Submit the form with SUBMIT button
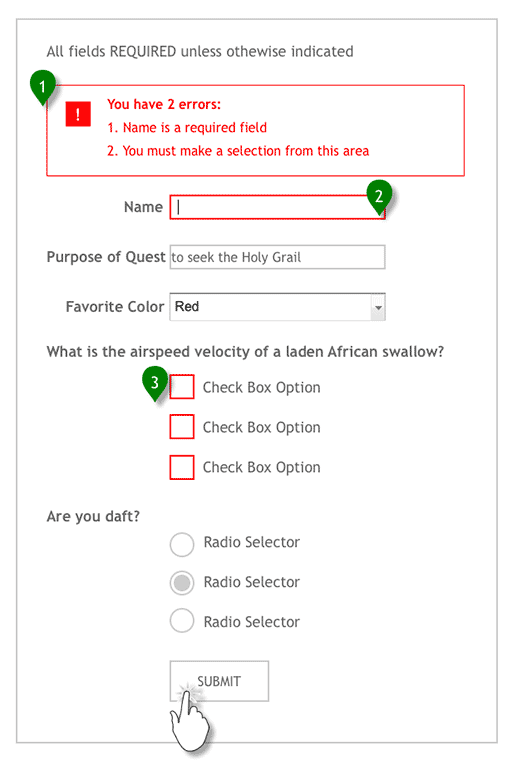Screen dimensions: 512x761 pyautogui.click(x=219, y=681)
